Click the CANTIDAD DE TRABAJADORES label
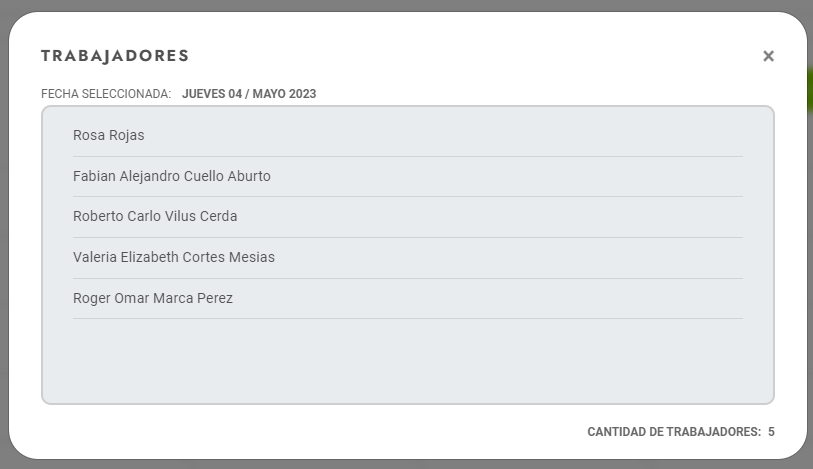This screenshot has height=469, width=813. (x=674, y=432)
